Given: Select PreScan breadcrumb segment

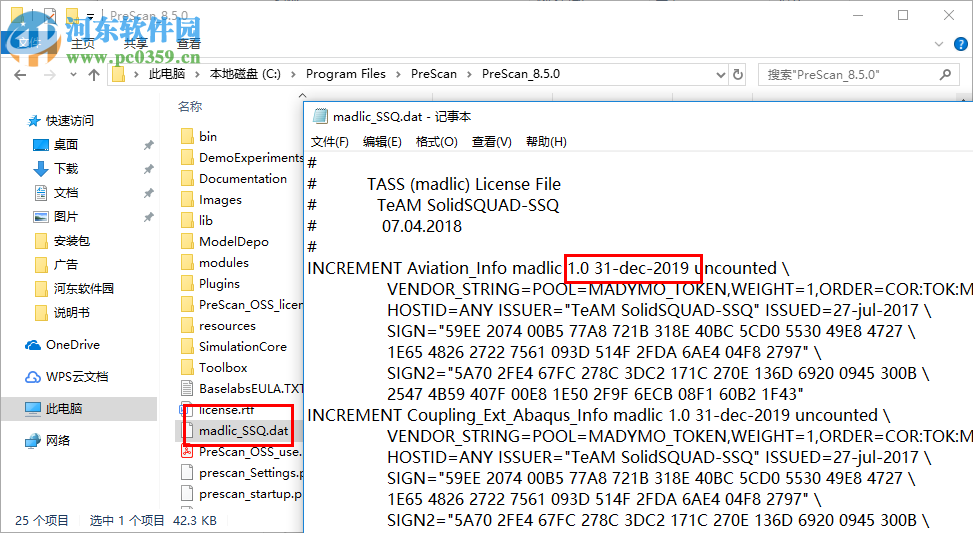Looking at the screenshot, I should tap(434, 74).
